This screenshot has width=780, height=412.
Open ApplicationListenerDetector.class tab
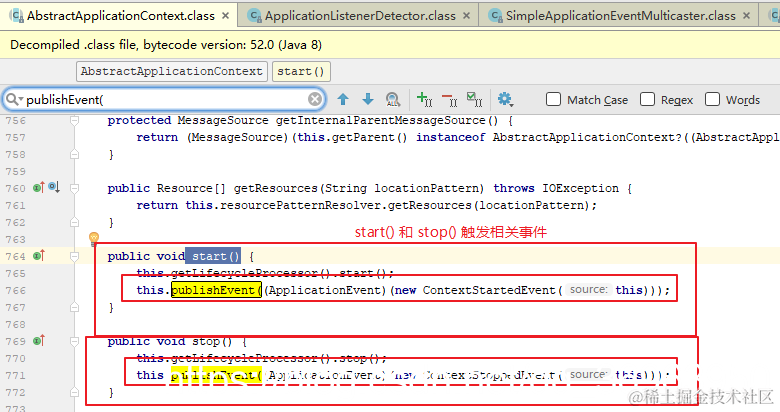tap(360, 16)
